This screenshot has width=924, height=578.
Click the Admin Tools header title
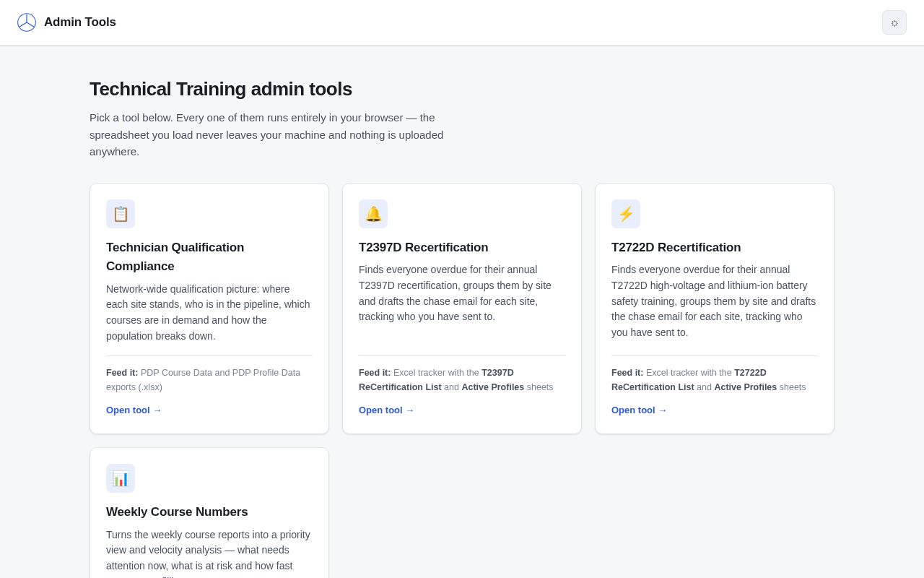[80, 22]
